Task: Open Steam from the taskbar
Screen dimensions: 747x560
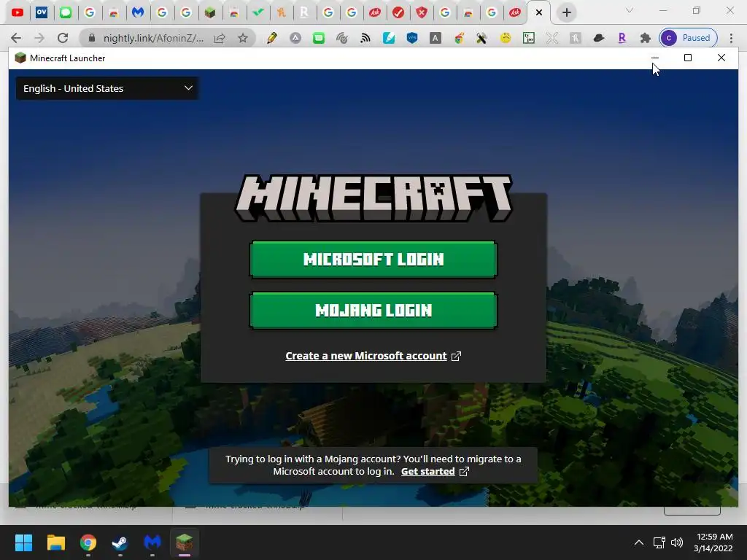Action: pos(120,542)
